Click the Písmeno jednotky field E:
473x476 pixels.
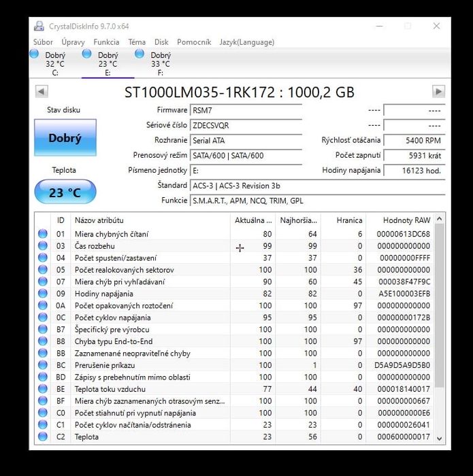(246, 170)
